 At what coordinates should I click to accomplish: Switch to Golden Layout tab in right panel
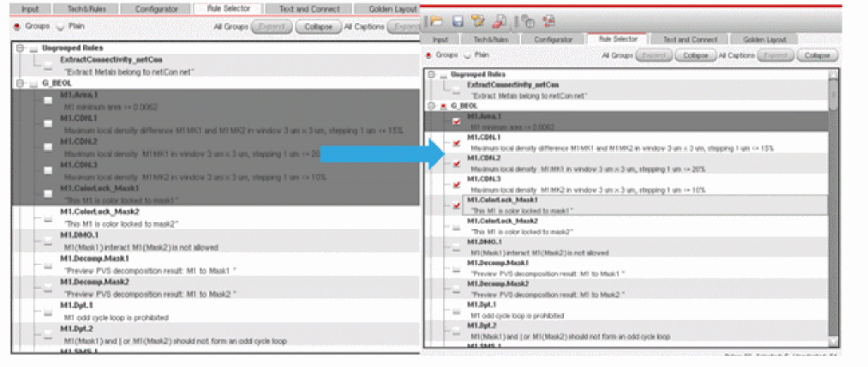pyautogui.click(x=765, y=39)
